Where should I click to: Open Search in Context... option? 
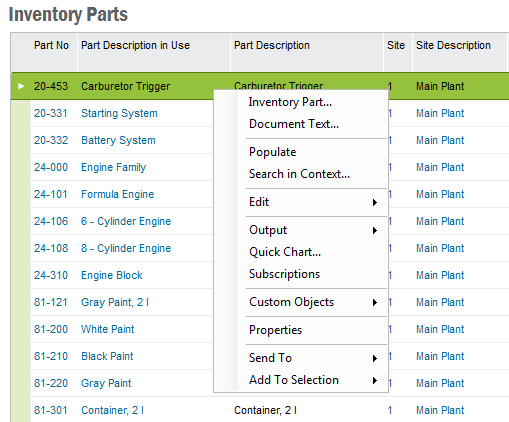coord(299,174)
